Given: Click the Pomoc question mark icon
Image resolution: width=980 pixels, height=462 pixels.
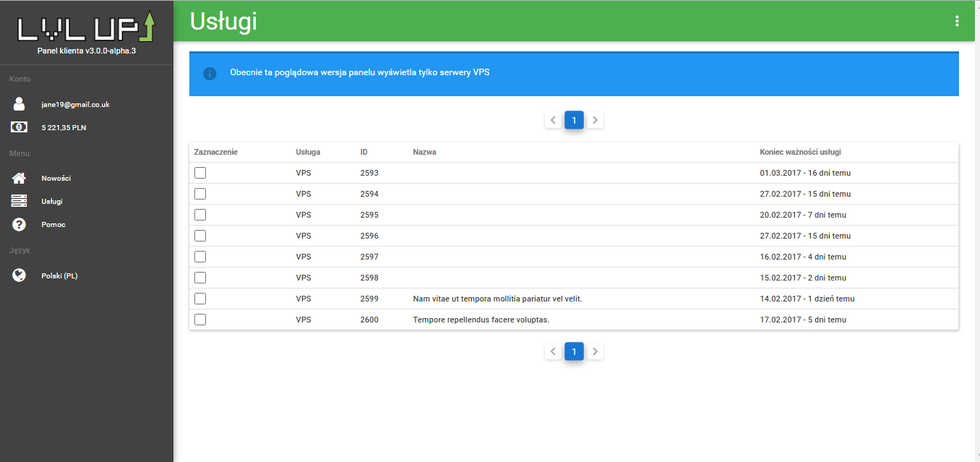Looking at the screenshot, I should click(20, 224).
